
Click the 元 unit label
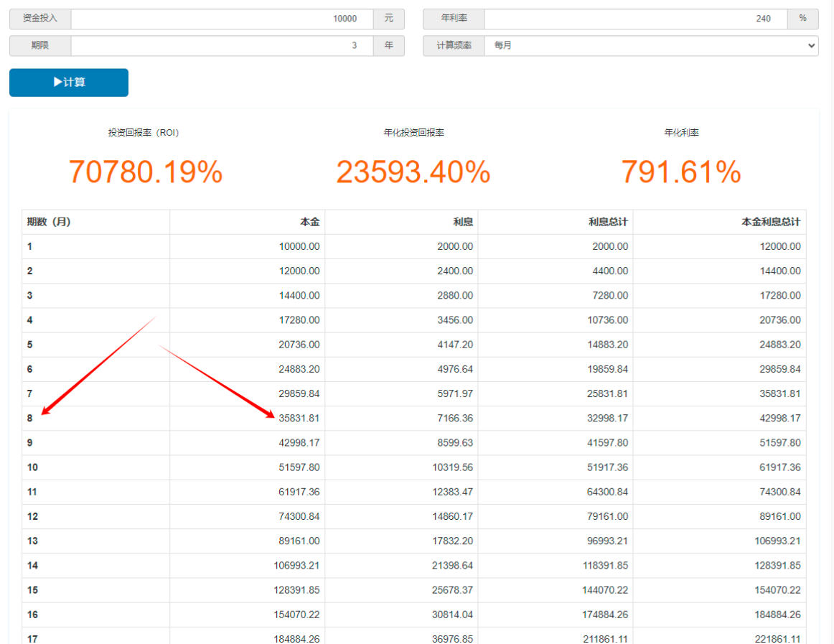point(389,18)
